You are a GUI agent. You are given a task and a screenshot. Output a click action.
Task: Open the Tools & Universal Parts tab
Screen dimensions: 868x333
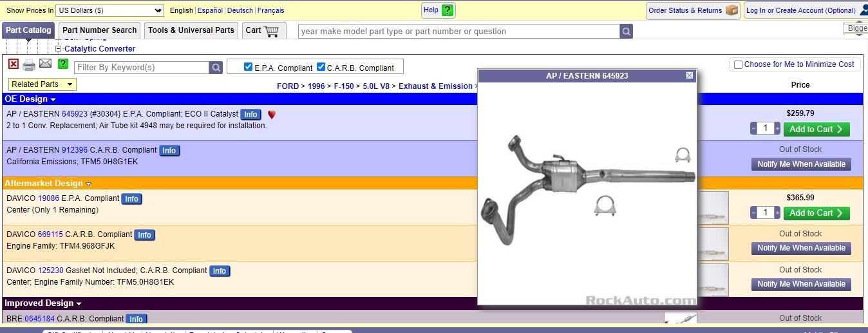[191, 30]
